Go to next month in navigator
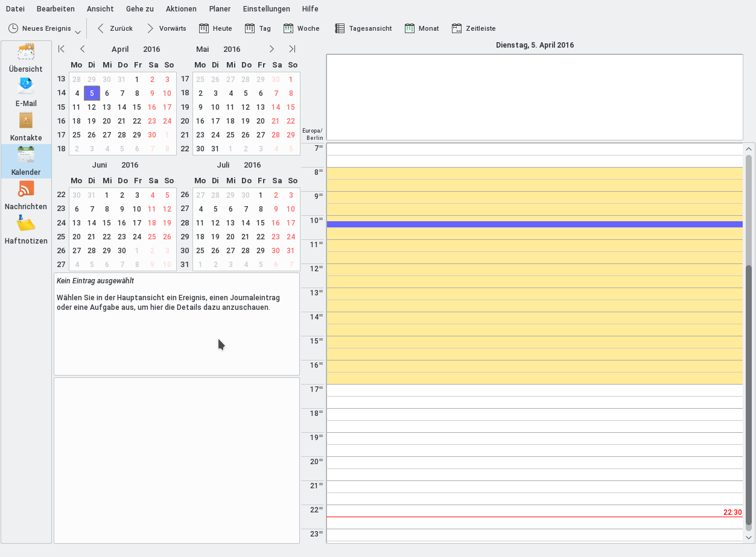This screenshot has width=756, height=557. click(272, 49)
